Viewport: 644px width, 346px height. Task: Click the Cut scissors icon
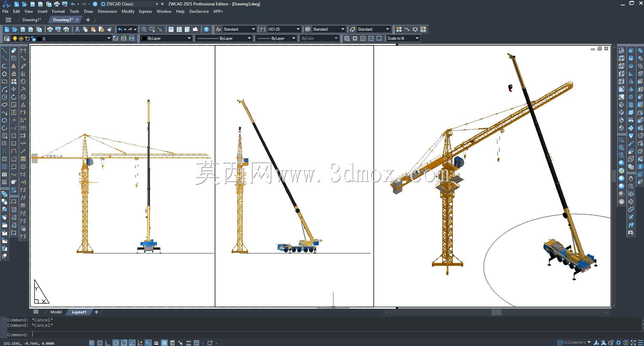[x=77, y=29]
